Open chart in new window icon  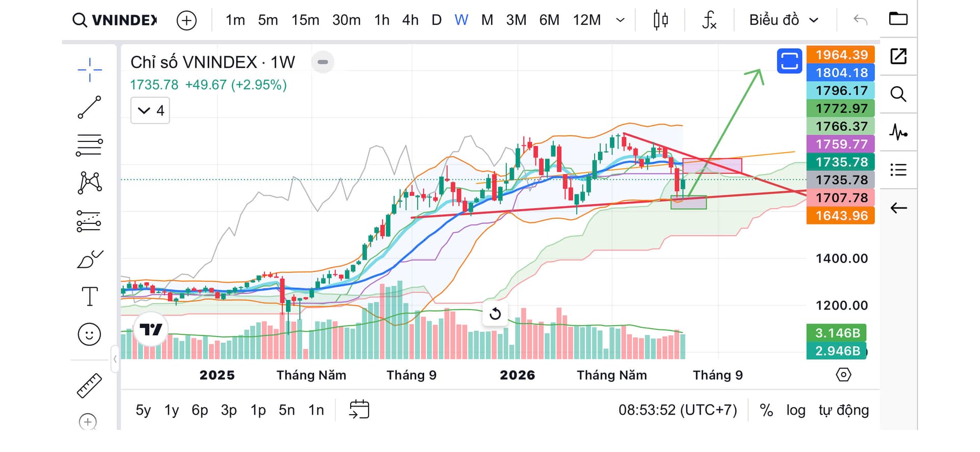click(x=898, y=56)
